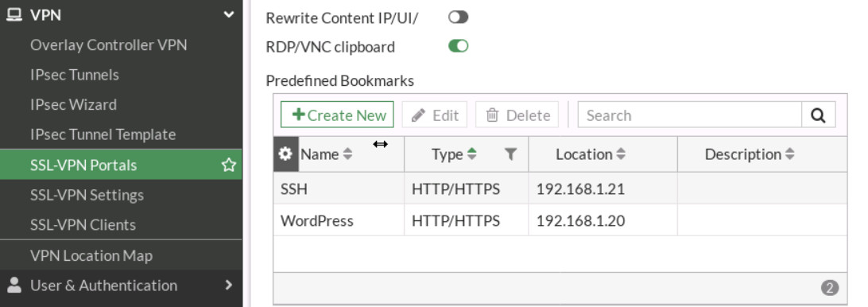Screen dimensions: 868x307
Task: Disable RDP/VNC clipboard toggle
Action: click(459, 46)
